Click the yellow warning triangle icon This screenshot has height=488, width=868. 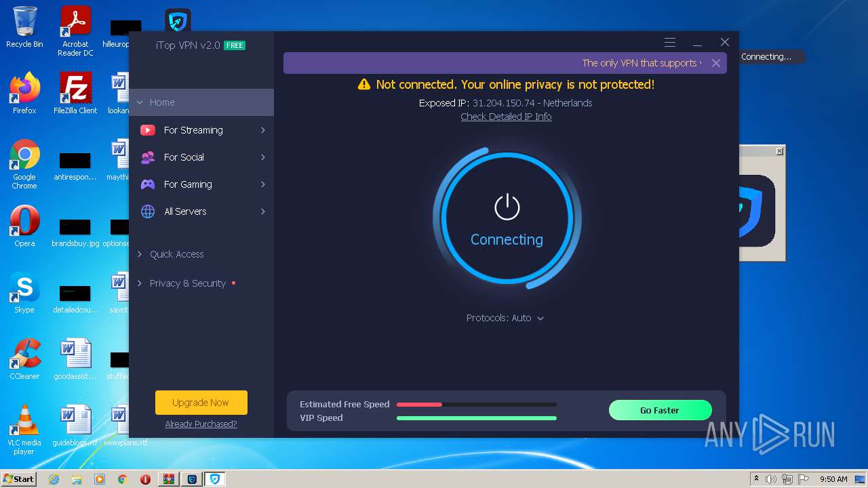364,84
